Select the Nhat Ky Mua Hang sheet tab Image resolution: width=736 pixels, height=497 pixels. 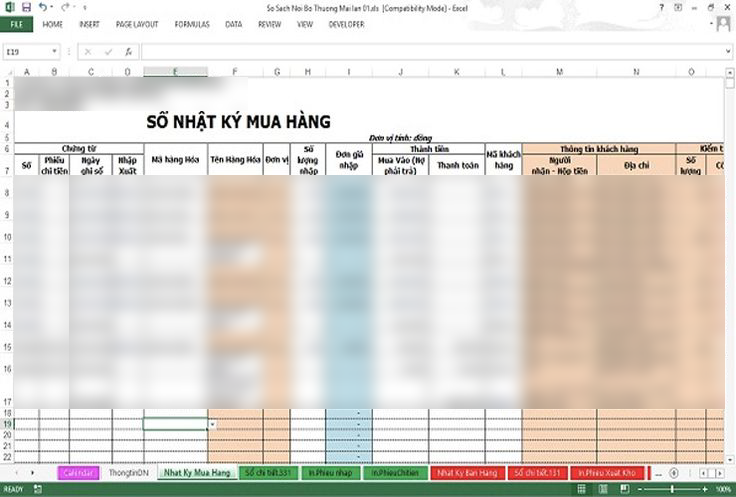point(197,473)
